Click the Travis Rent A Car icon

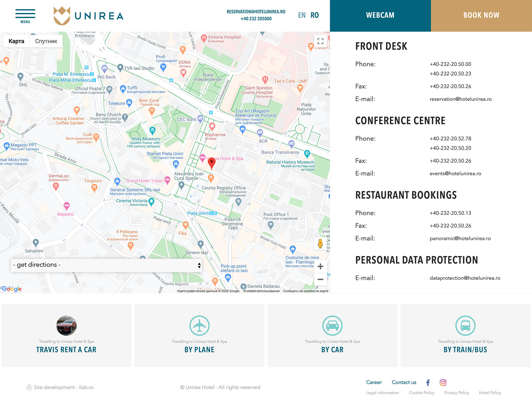67,325
